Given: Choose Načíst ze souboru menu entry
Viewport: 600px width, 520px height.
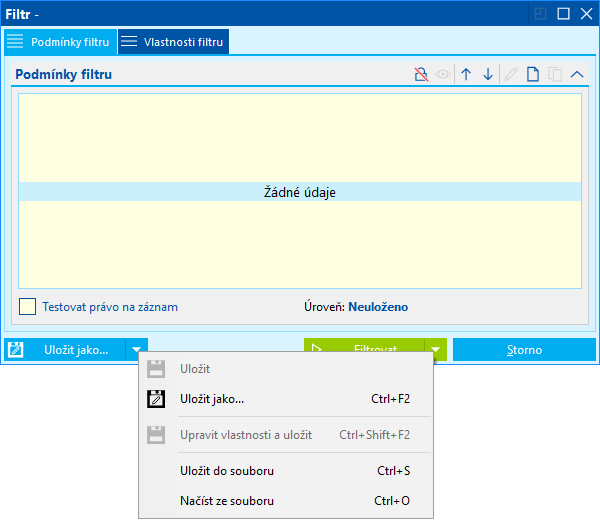Looking at the screenshot, I should coord(286,501).
